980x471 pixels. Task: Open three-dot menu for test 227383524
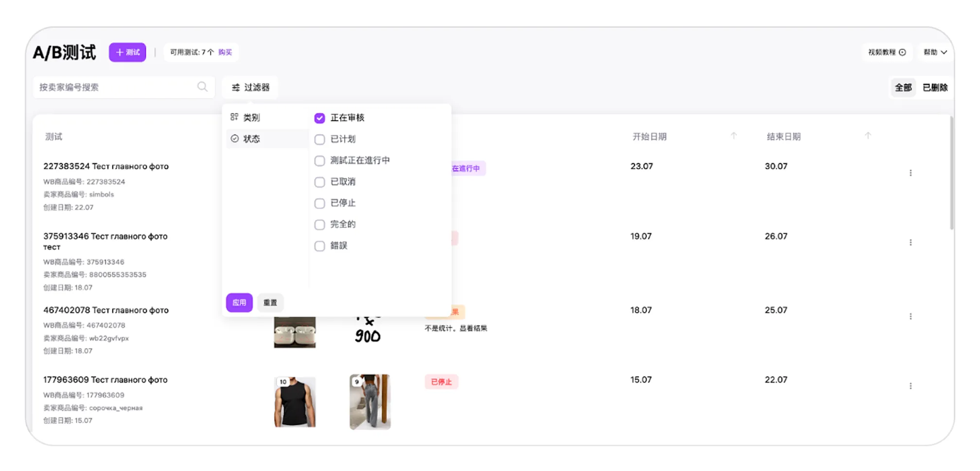(910, 173)
